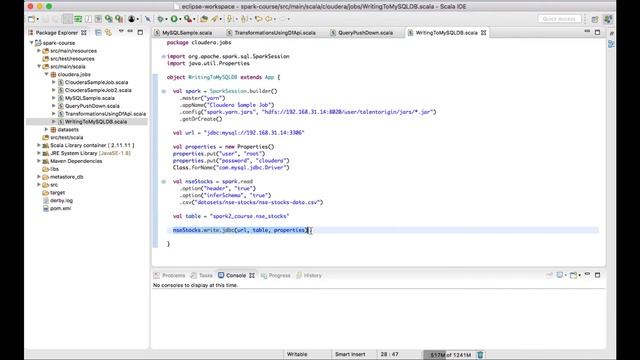Viewport: 640px width, 360px height.
Task: Toggle Link with Editor in Package Explorer
Action: (108, 32)
